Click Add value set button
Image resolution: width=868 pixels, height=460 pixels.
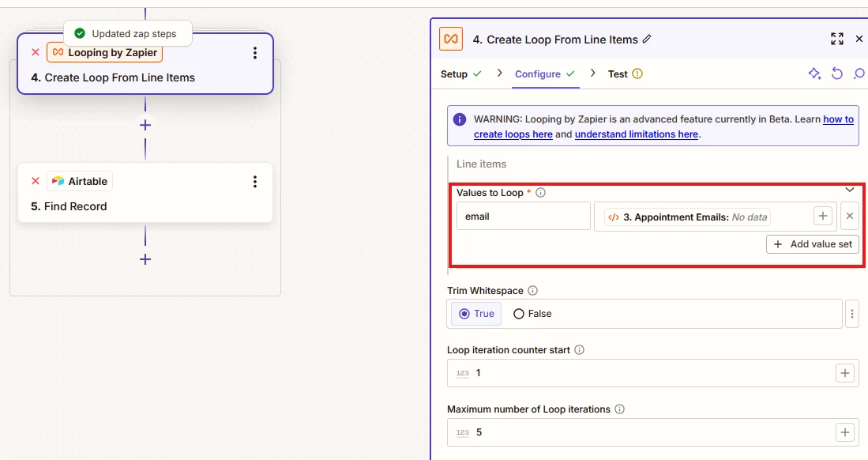click(813, 244)
